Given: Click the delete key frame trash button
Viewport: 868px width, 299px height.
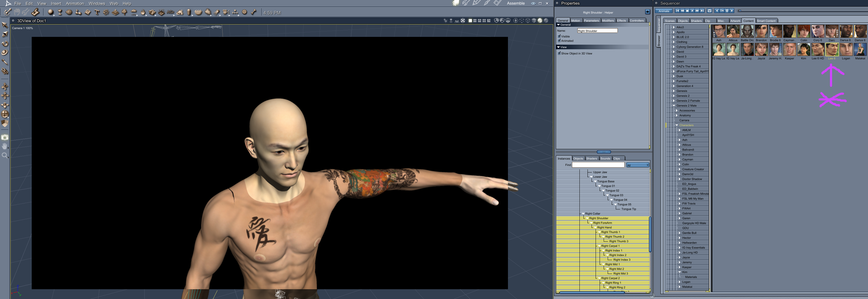Looking at the screenshot, I should click(727, 11).
